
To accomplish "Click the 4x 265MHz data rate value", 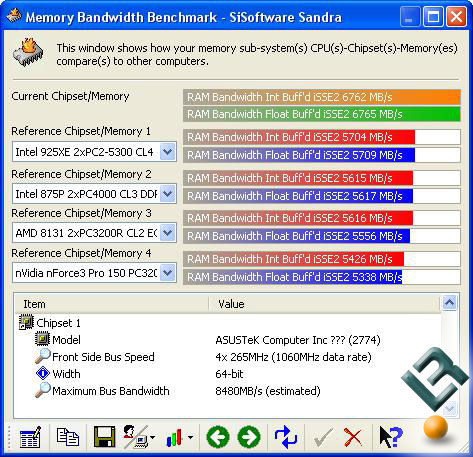I will (293, 357).
